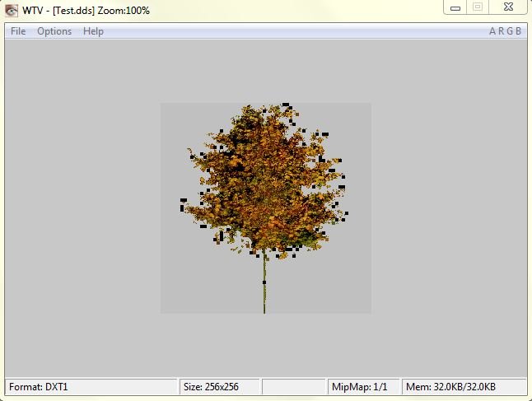532x401 pixels.
Task: Click the MipMap: 1/1 status panel
Action: click(x=363, y=386)
